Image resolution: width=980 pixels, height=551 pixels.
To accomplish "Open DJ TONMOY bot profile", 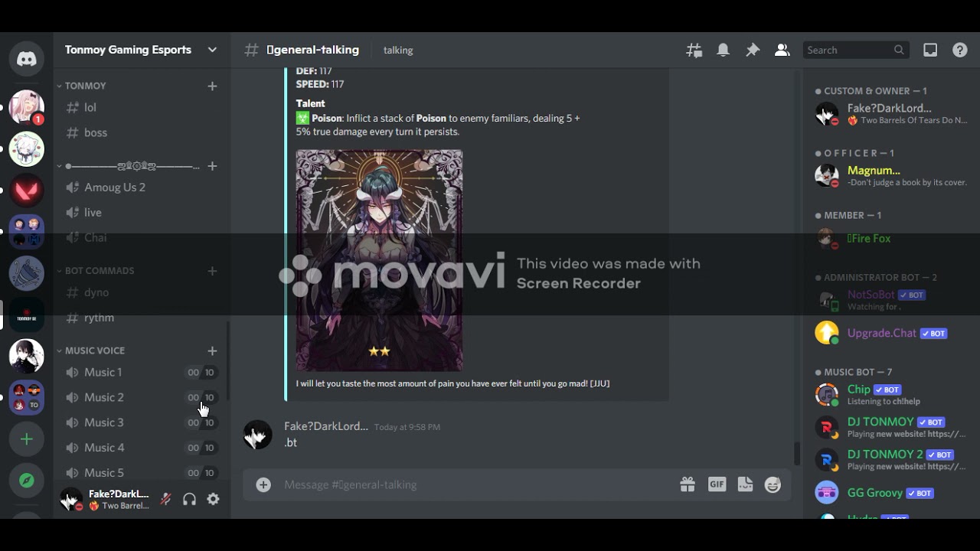I will 891,427.
